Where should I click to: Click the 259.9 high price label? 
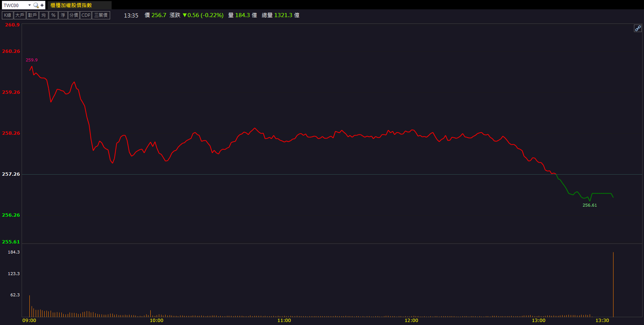point(32,60)
